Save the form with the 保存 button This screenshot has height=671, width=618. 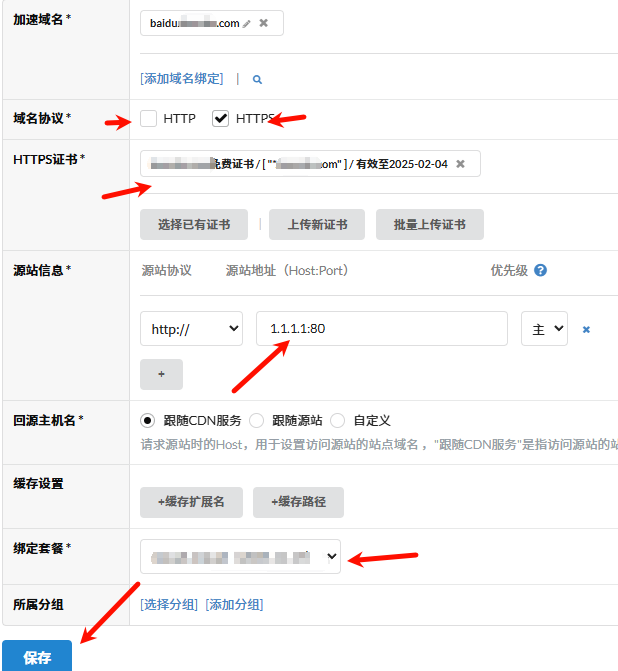37,656
